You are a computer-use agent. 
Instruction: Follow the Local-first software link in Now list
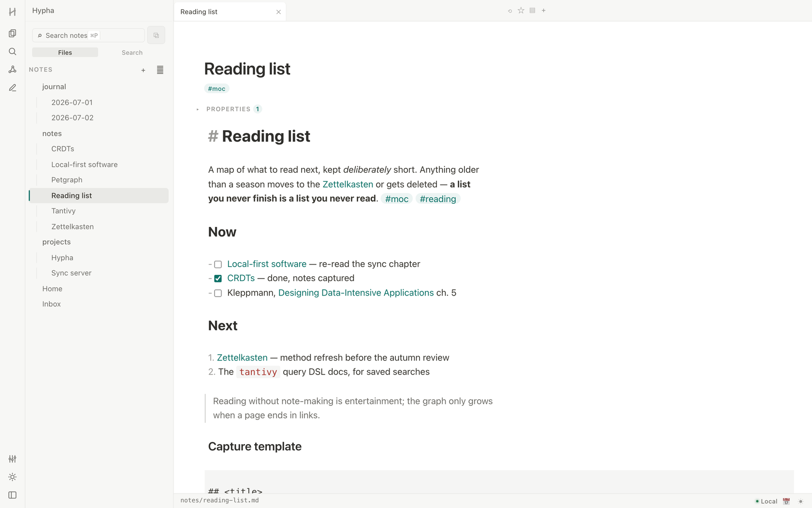tap(267, 264)
